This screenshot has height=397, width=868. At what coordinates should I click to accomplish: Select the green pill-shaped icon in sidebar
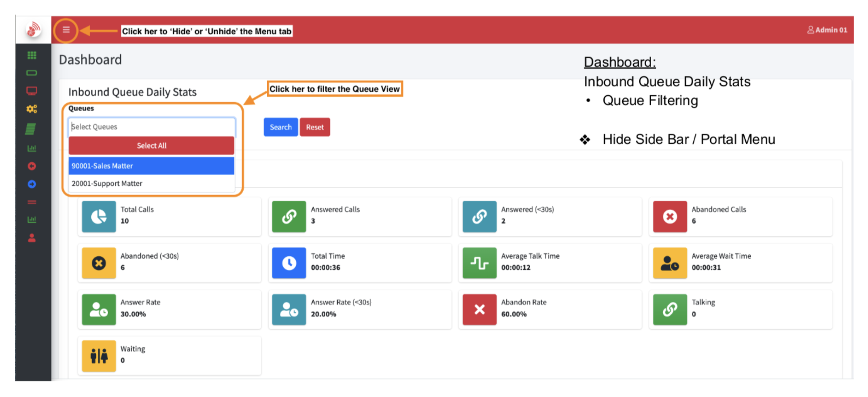click(x=32, y=73)
